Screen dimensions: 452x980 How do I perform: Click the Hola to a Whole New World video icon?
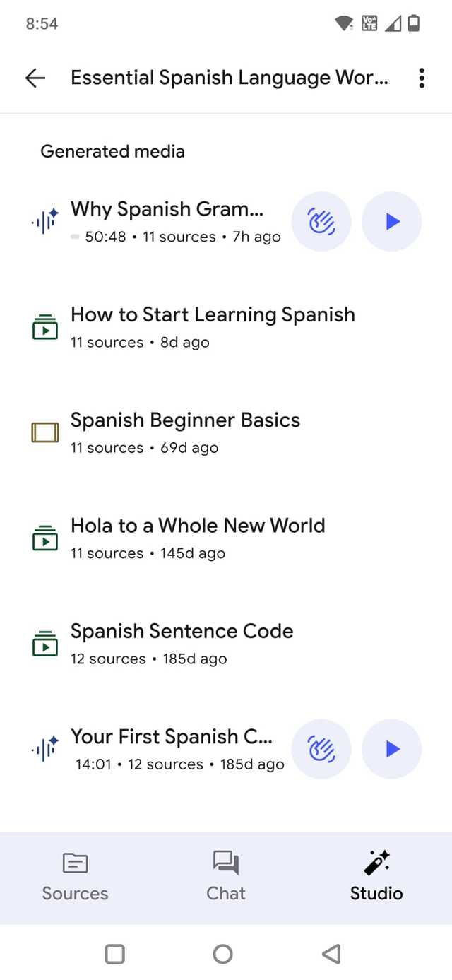click(x=45, y=538)
